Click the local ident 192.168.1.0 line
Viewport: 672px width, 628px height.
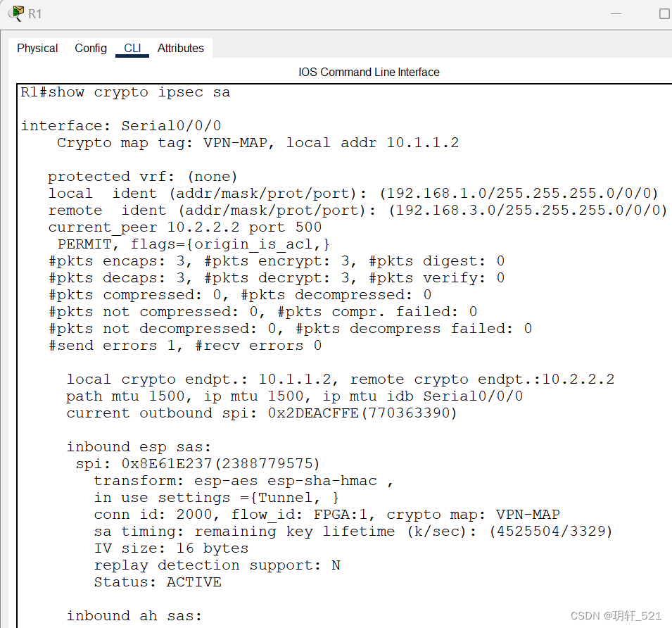pyautogui.click(x=353, y=194)
